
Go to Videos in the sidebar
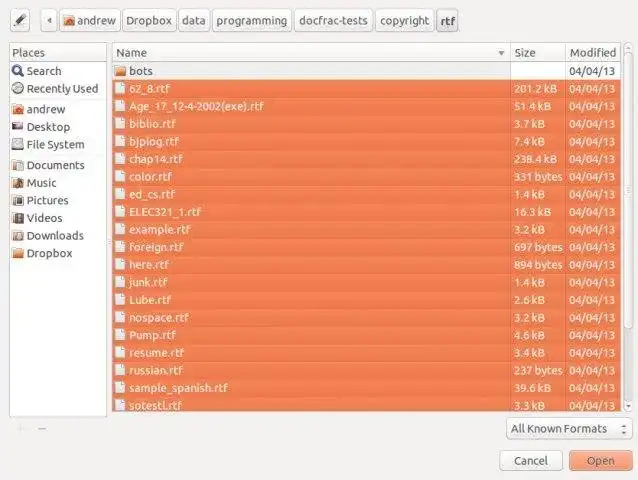(x=44, y=218)
